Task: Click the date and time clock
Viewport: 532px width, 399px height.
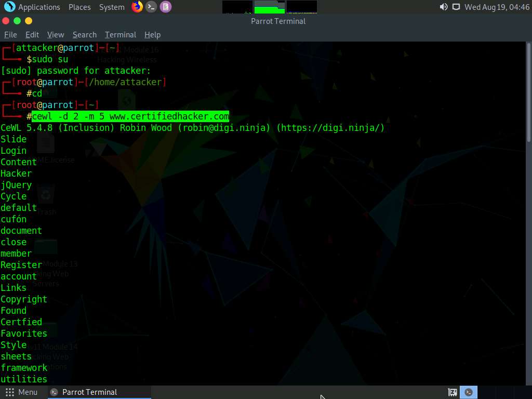Action: click(497, 7)
